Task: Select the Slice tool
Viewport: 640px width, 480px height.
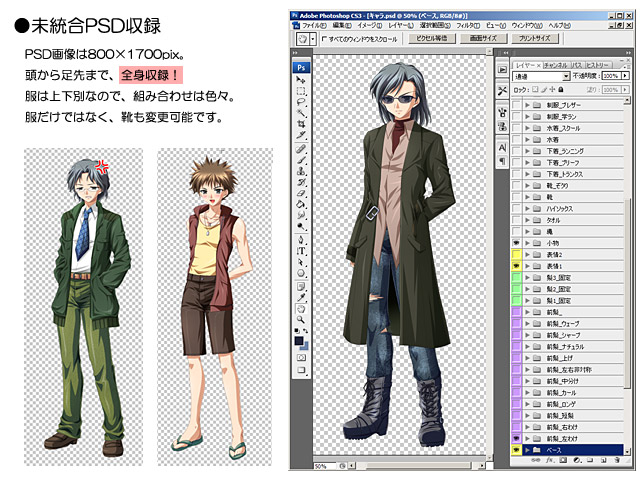Action: point(301,134)
